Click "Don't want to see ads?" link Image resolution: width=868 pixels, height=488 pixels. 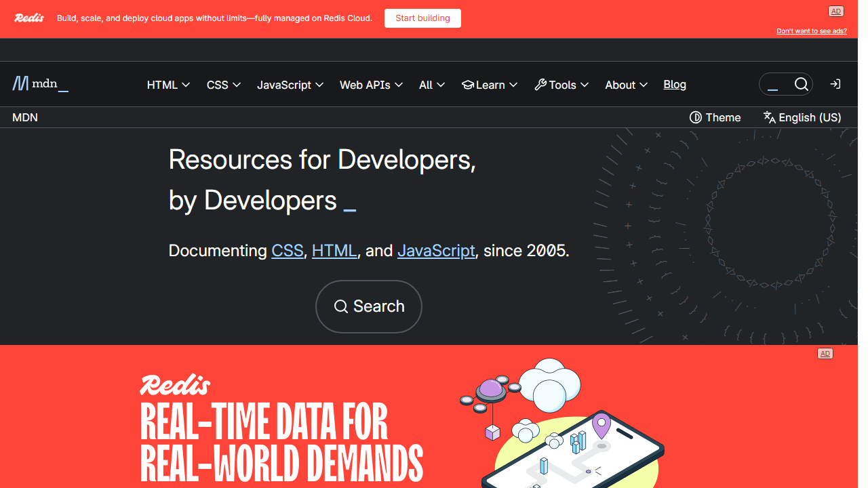(812, 31)
